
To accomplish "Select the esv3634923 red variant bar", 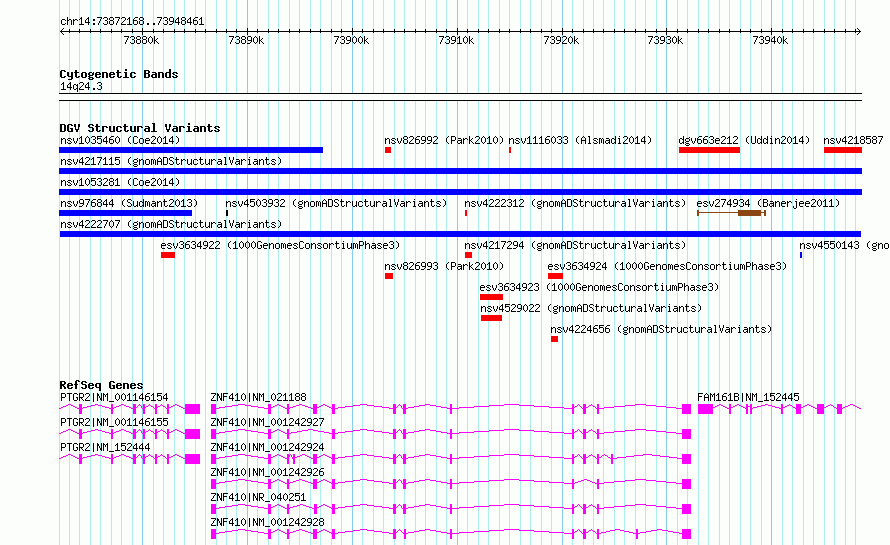I will click(x=492, y=297).
